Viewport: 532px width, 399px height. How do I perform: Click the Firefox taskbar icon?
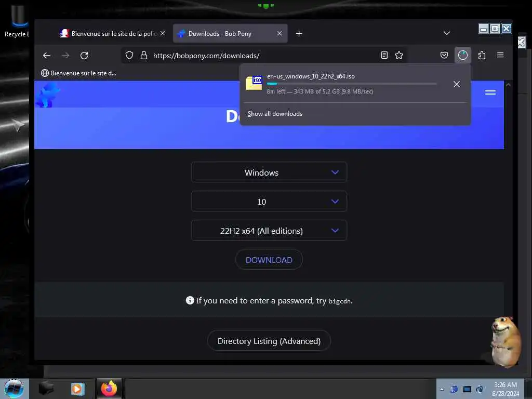pos(109,389)
